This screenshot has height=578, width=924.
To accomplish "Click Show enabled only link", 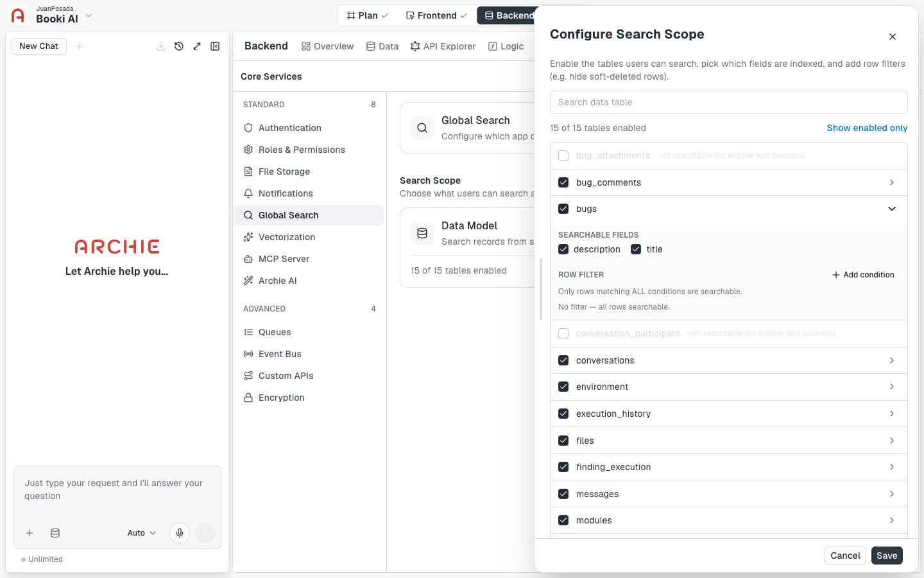I will [867, 128].
